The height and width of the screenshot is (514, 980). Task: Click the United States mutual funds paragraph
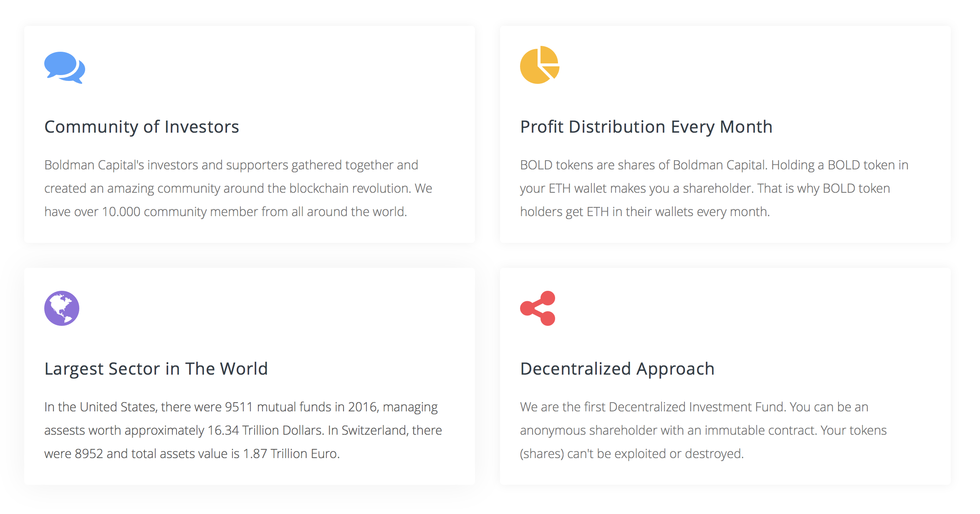243,430
